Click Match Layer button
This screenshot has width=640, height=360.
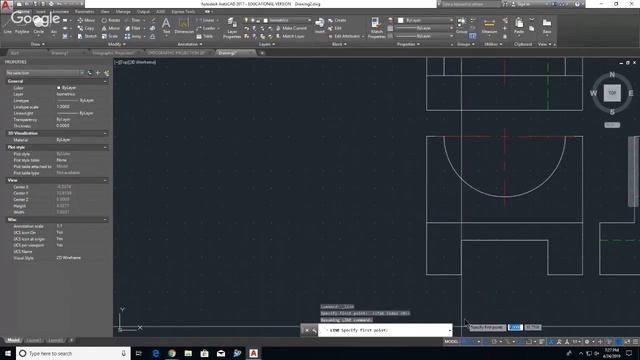click(x=290, y=36)
